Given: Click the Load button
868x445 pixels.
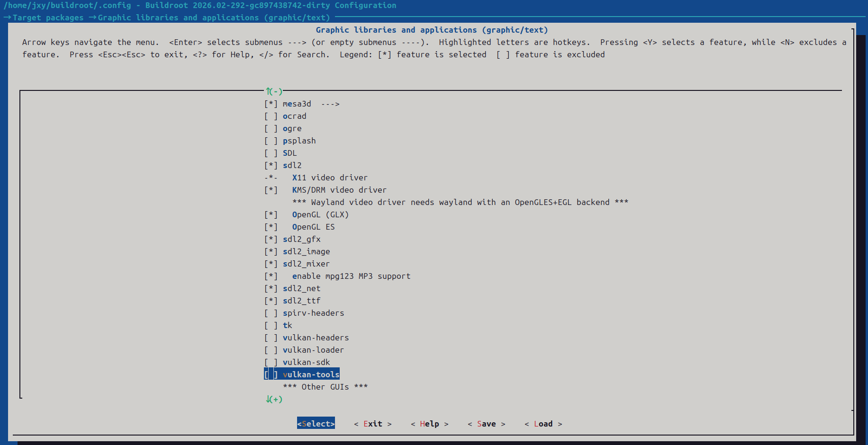Looking at the screenshot, I should click(x=543, y=424).
